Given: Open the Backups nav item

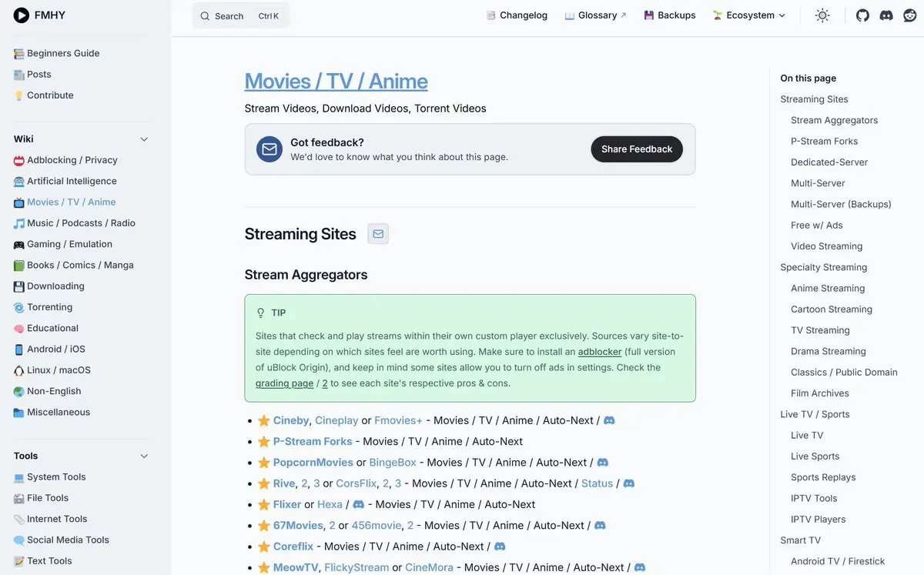Looking at the screenshot, I should (670, 15).
